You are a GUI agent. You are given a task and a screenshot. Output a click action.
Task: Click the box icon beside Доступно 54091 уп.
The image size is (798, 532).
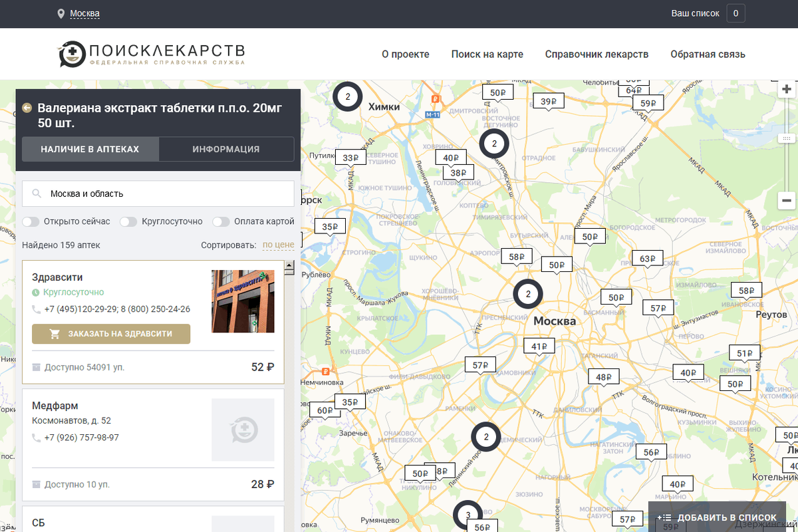click(x=36, y=367)
